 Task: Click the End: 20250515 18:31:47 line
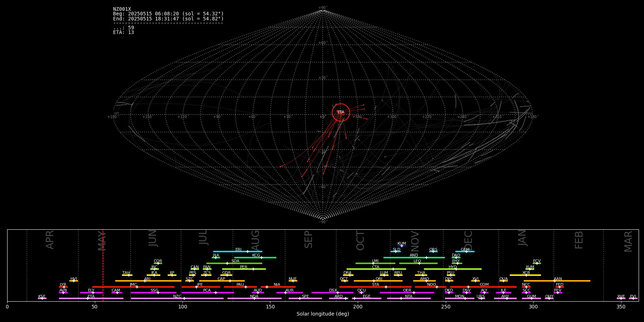(168, 19)
